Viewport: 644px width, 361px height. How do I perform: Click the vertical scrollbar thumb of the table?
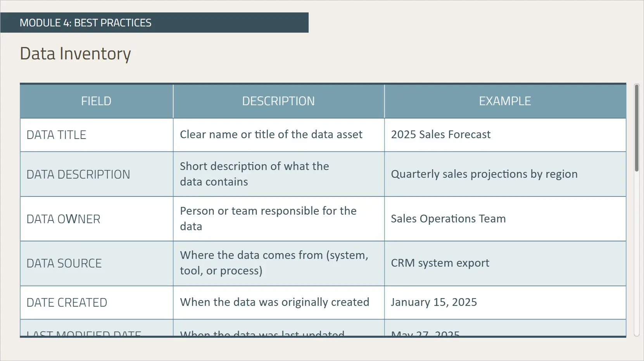[636, 128]
